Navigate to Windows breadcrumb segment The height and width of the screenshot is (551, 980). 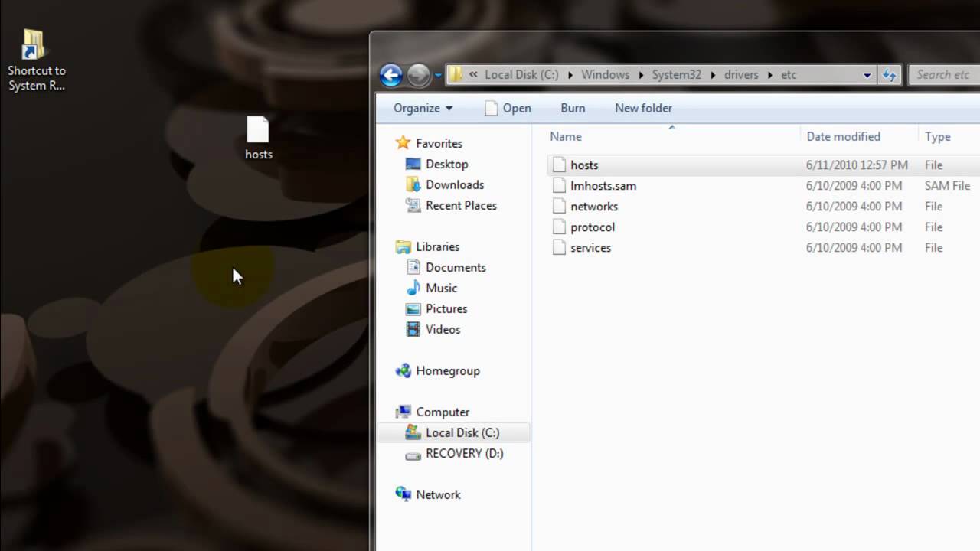coord(605,74)
